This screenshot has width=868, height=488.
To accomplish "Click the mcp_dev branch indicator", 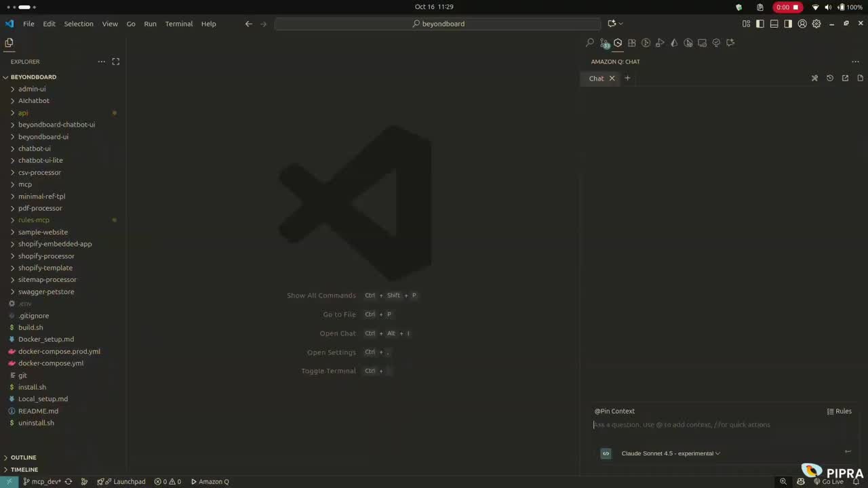I will 41,482.
